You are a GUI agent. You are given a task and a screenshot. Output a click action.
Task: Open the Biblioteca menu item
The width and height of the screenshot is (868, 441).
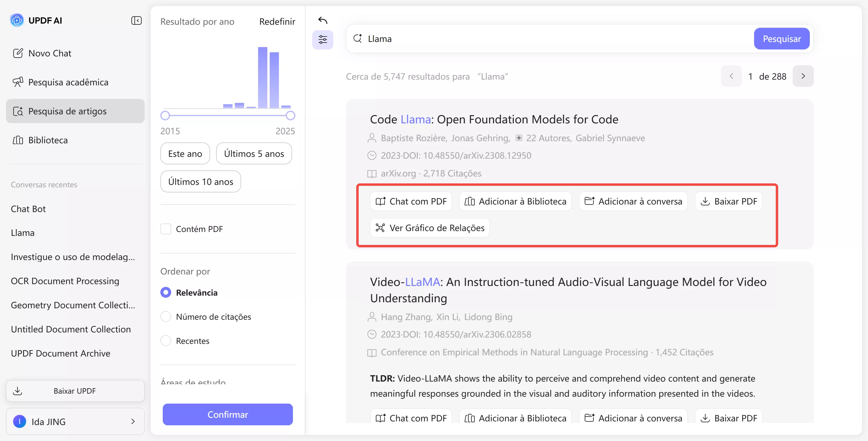48,140
